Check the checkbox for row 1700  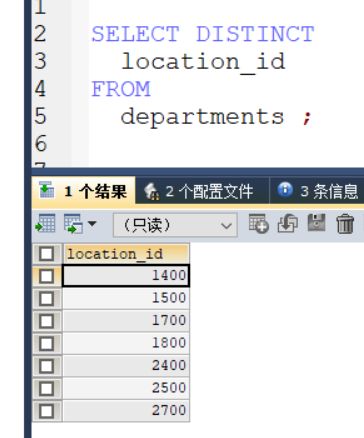click(46, 321)
